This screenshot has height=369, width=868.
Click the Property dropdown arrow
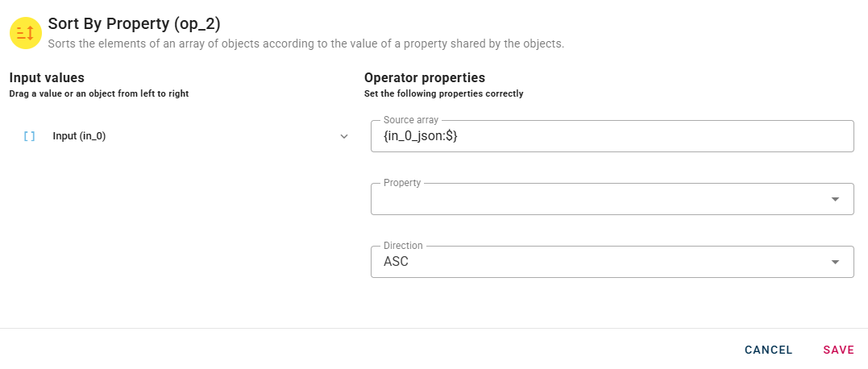[836, 199]
